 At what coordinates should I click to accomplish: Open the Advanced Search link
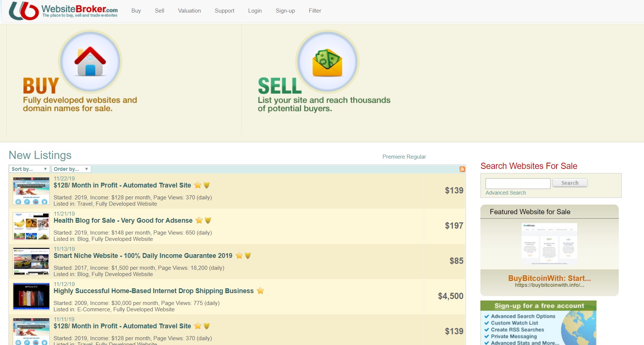pyautogui.click(x=505, y=193)
